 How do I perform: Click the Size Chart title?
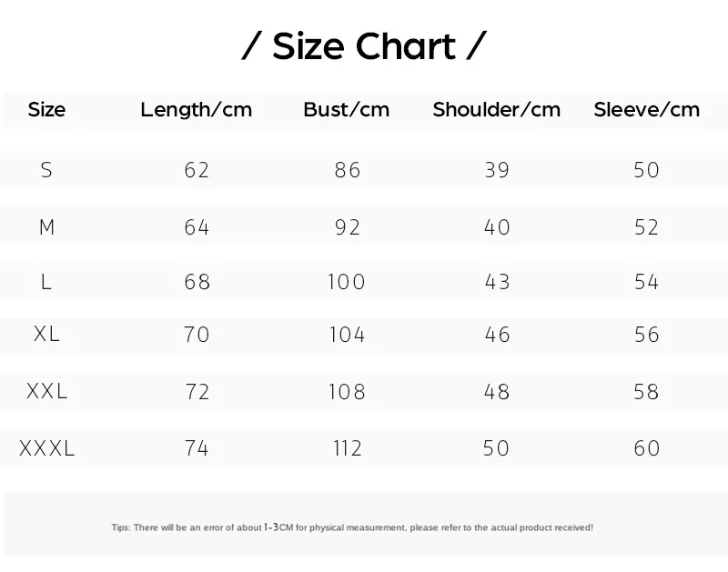364,46
